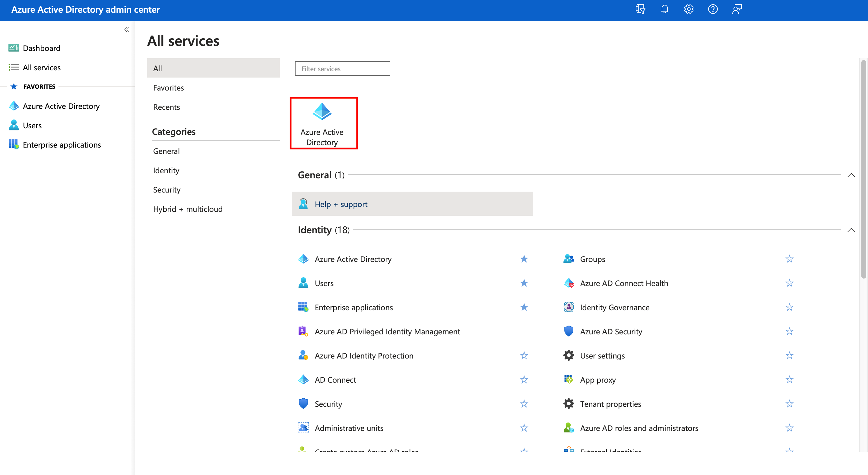This screenshot has height=475, width=868.
Task: Select the All tab
Action: (x=213, y=68)
